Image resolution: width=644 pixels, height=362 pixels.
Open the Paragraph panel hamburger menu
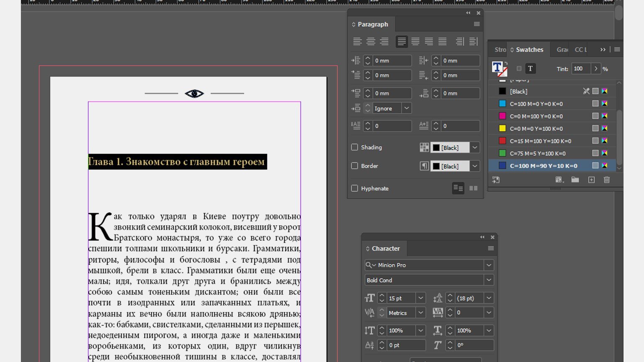coord(476,24)
